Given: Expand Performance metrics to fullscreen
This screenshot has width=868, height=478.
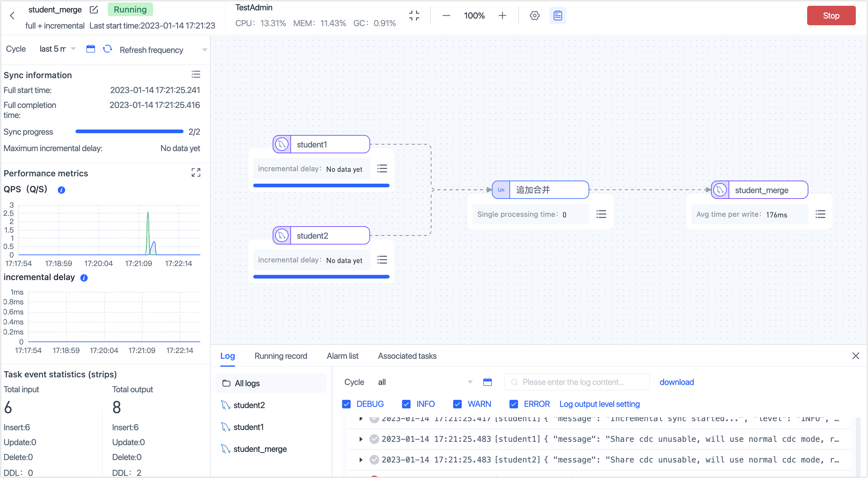Looking at the screenshot, I should (x=196, y=173).
